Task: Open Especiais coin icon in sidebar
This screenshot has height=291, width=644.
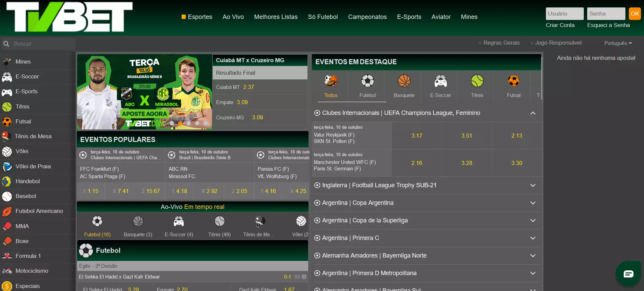Action: (7, 286)
